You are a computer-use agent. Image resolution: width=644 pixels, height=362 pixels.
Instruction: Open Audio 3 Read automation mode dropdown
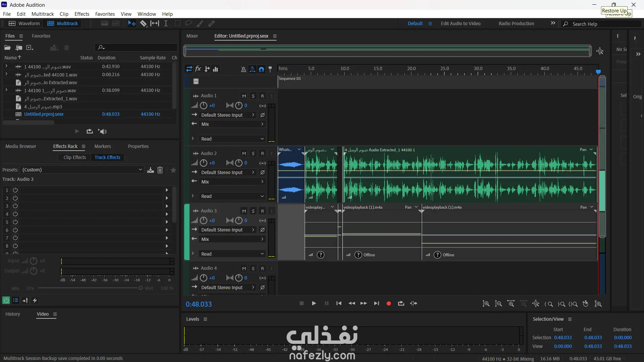(x=232, y=254)
